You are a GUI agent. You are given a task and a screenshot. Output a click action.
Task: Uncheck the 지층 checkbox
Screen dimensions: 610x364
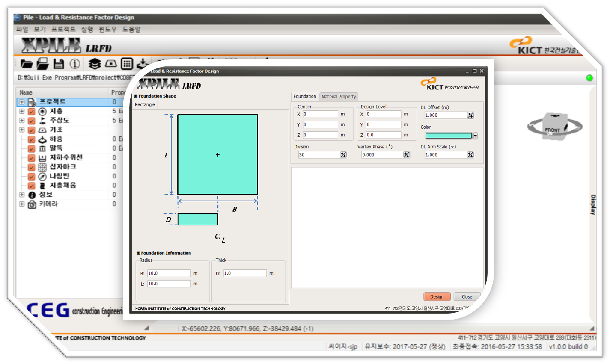(x=32, y=112)
